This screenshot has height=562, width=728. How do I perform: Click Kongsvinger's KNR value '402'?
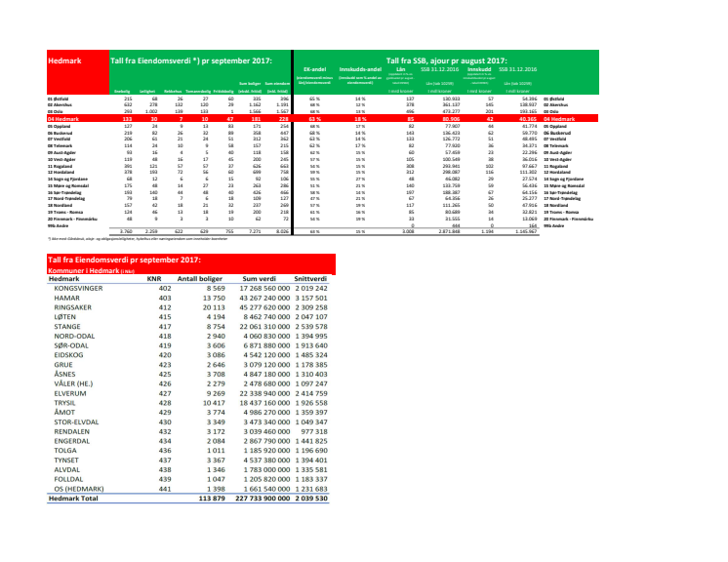click(x=165, y=288)
